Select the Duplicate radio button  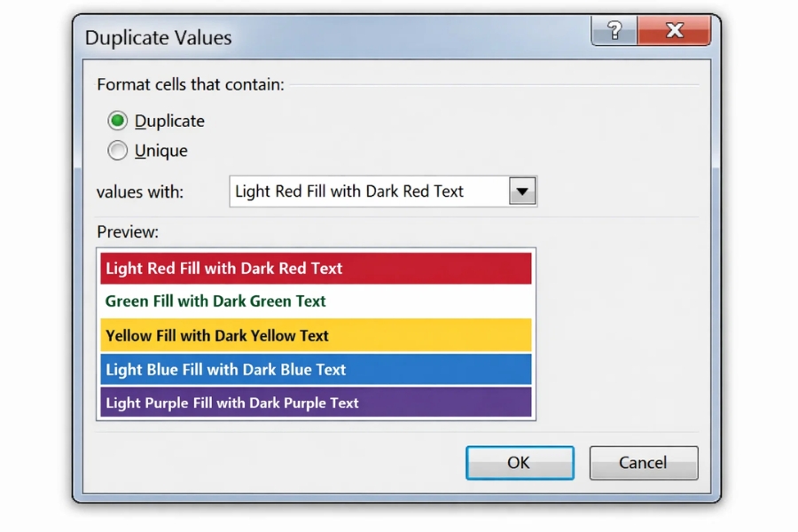(116, 121)
